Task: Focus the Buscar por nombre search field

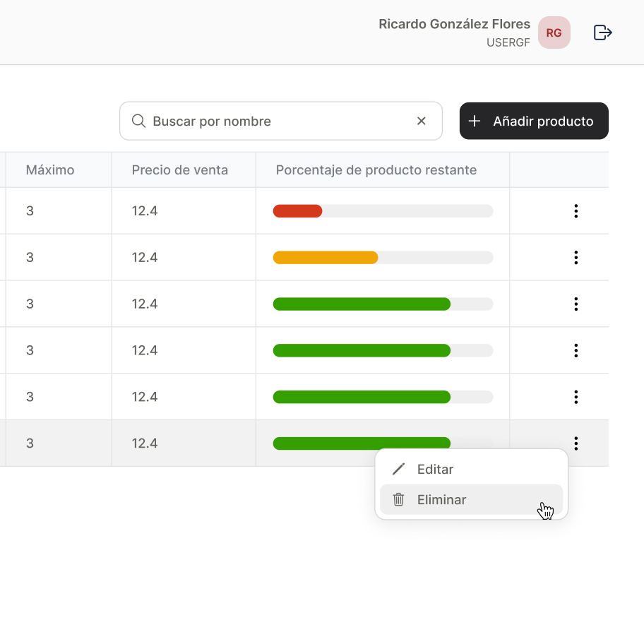Action: coord(281,121)
